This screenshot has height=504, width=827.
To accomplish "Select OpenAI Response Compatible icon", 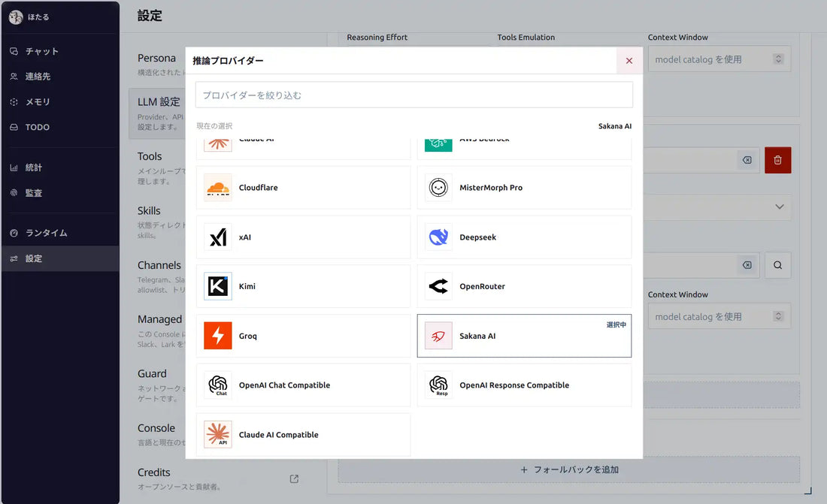I will pos(438,385).
